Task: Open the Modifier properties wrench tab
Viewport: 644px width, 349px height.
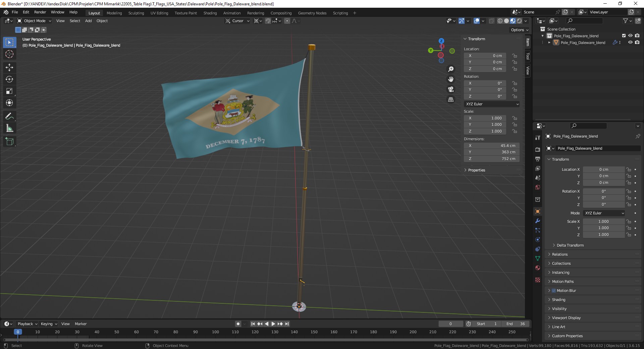Action: coord(538,221)
